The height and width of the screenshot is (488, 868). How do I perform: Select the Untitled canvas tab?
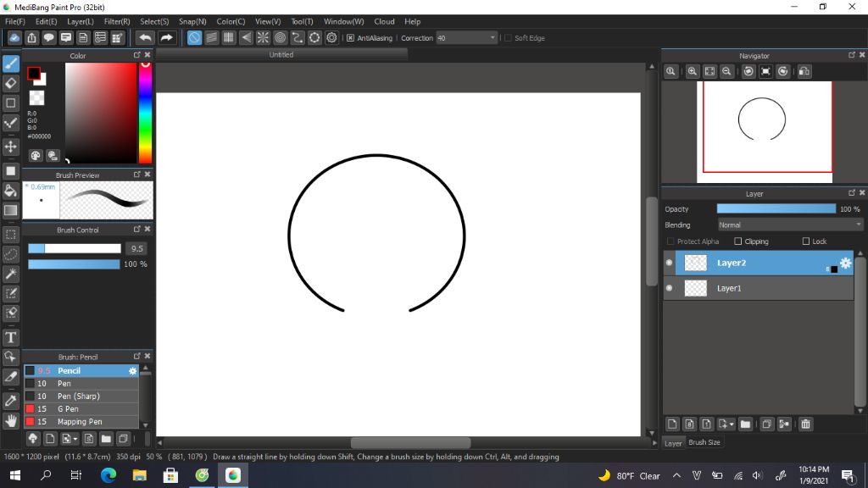coord(281,55)
